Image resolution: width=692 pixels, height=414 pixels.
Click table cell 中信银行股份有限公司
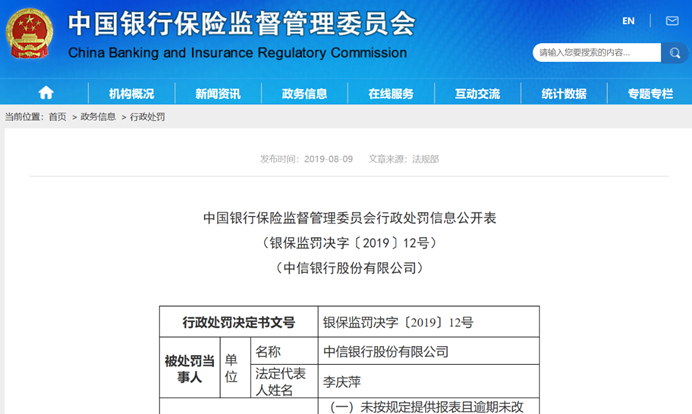point(429,351)
